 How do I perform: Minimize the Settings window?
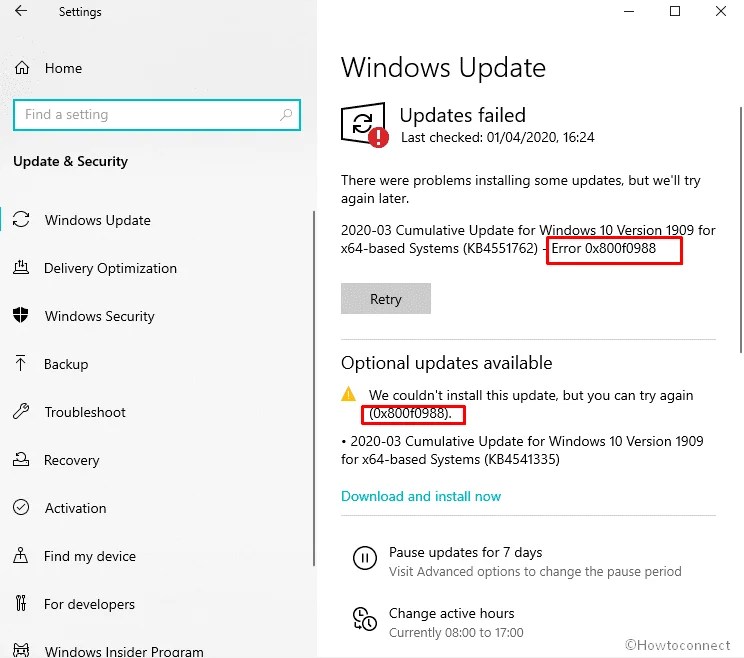[629, 11]
